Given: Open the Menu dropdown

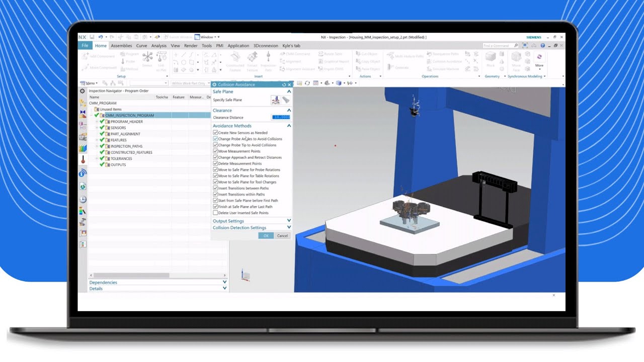Looking at the screenshot, I should click(x=90, y=83).
